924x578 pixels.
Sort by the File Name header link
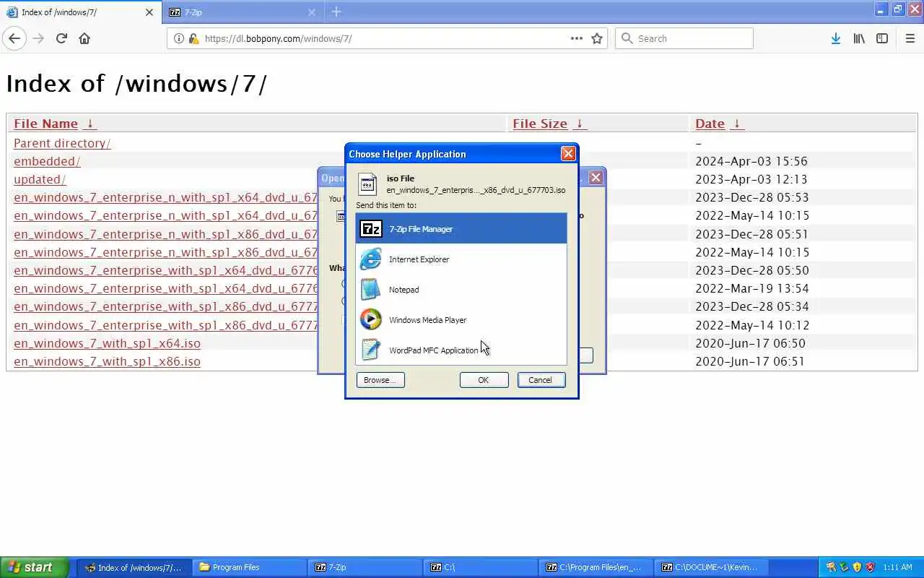coord(45,124)
